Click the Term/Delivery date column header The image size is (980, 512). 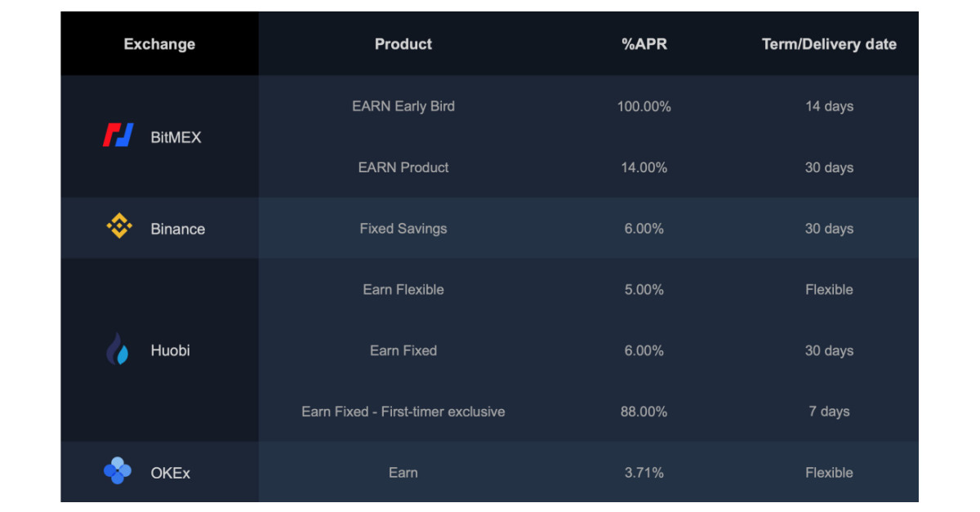pos(829,44)
